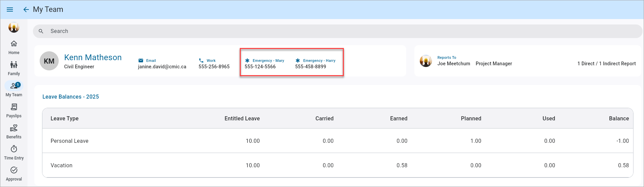Image resolution: width=644 pixels, height=187 pixels.
Task: Open the Payslips section
Action: pyautogui.click(x=14, y=111)
